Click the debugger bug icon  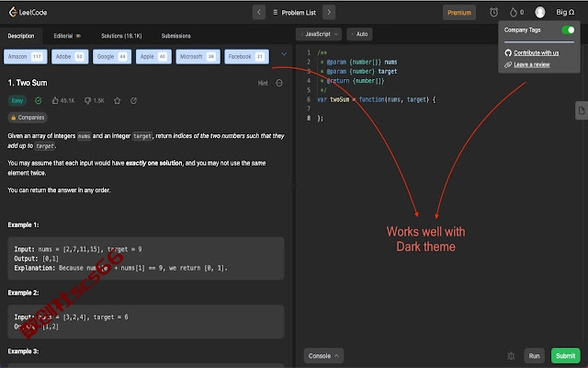(x=511, y=356)
